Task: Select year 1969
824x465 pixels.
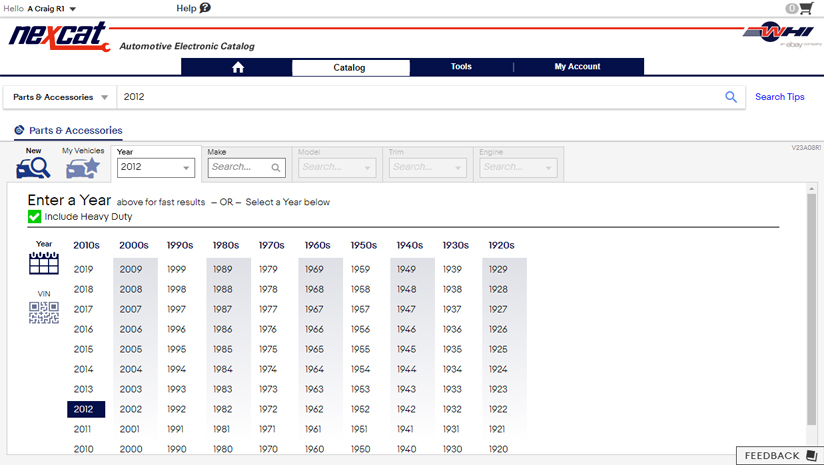Action: click(314, 269)
